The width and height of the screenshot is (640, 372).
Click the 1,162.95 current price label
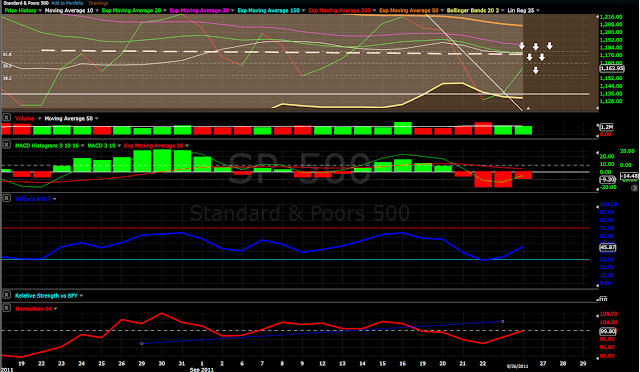(x=612, y=68)
